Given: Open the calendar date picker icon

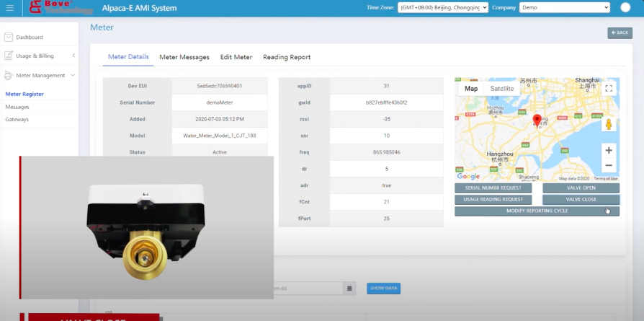Looking at the screenshot, I should click(349, 288).
